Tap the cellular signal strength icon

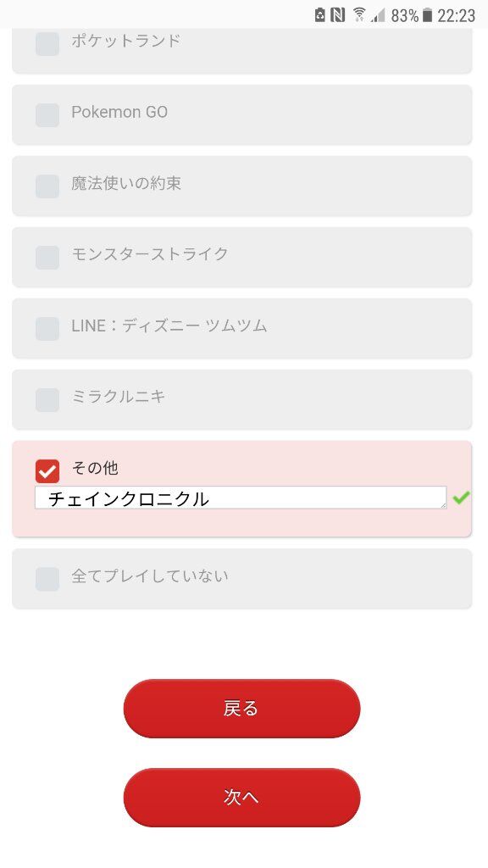pos(379,15)
